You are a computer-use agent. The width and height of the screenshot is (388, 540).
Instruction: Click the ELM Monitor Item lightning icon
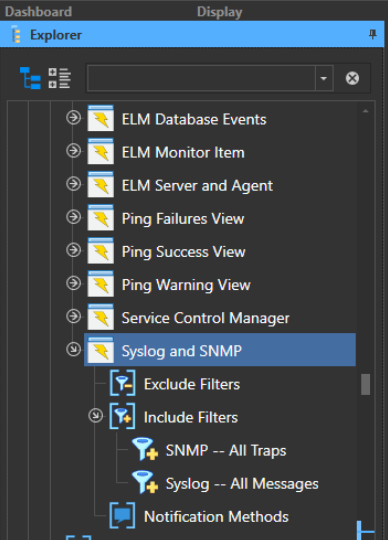(101, 151)
